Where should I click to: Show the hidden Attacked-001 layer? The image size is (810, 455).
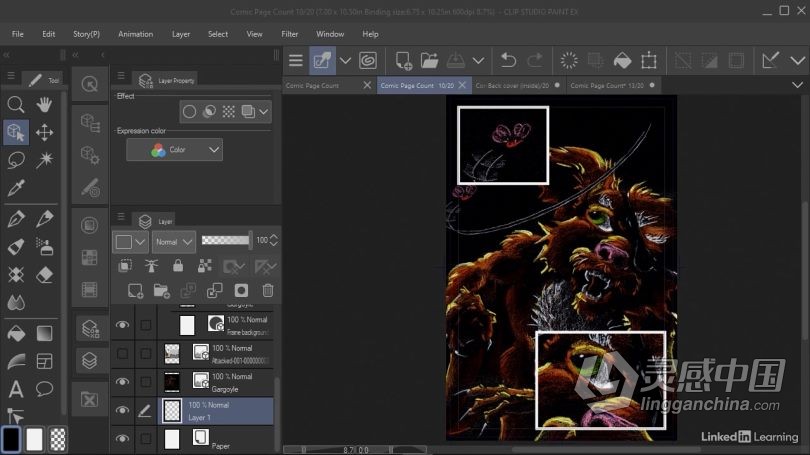[x=122, y=353]
